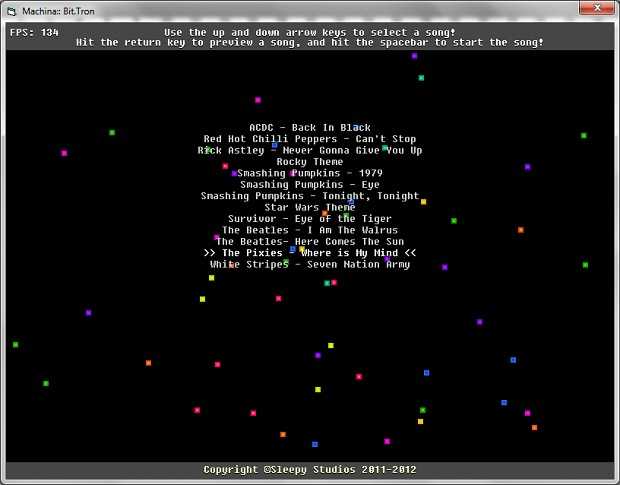Select the Star Wars Theme entry
This screenshot has width=620, height=485.
(310, 207)
